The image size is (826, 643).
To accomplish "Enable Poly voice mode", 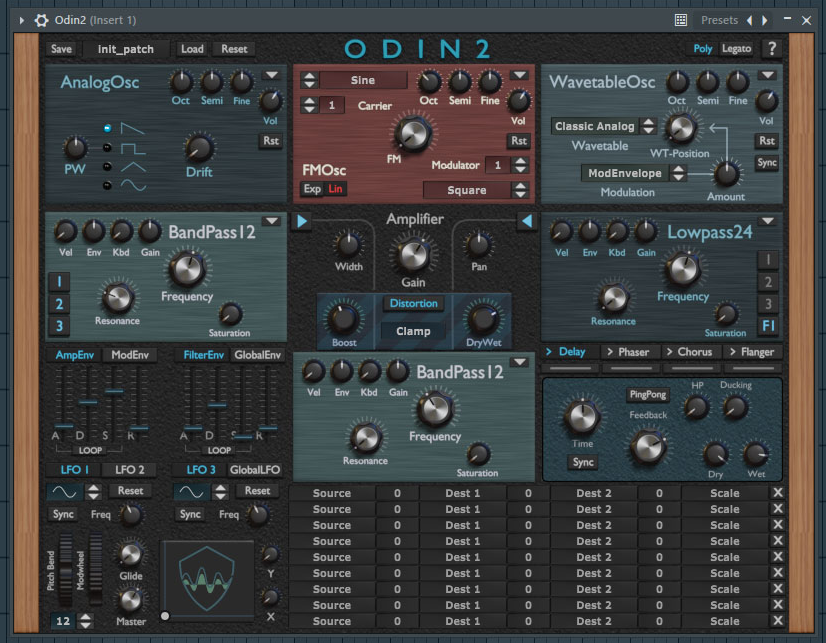I will click(x=702, y=49).
